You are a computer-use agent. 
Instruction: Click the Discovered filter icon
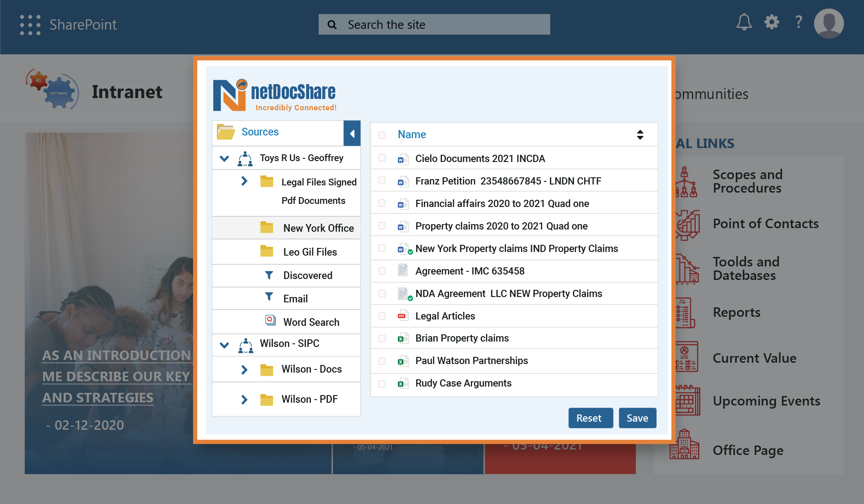[x=269, y=274]
